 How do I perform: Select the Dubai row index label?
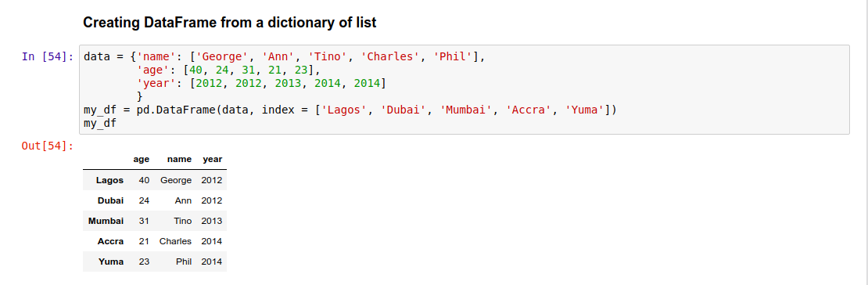pos(111,200)
